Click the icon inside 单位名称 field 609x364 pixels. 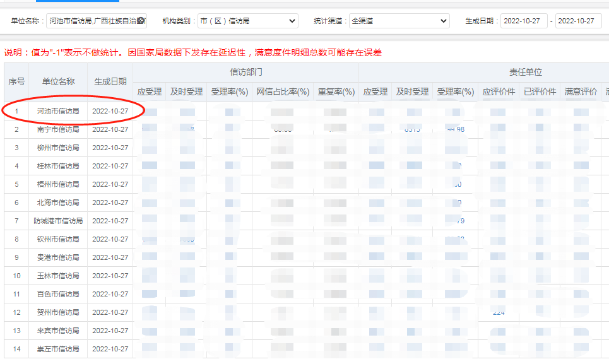pyautogui.click(x=141, y=21)
